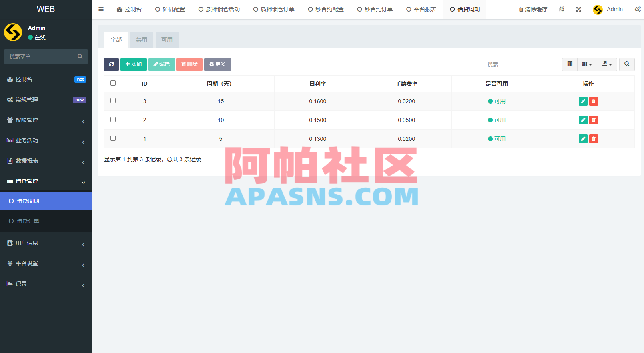This screenshot has height=353, width=644.
Task: Check the box for row ID 3
Action: [113, 101]
